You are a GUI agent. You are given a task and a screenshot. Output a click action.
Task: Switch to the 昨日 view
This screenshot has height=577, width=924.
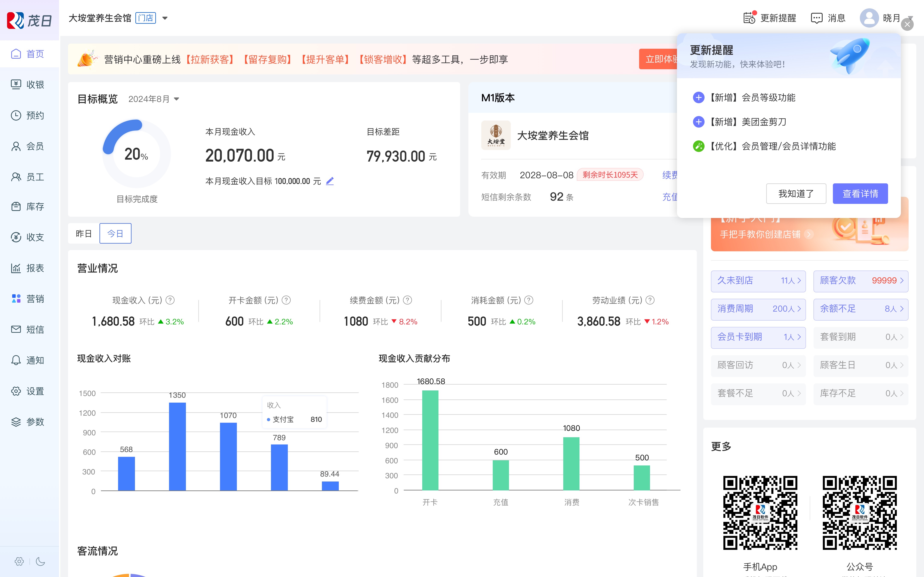tap(84, 234)
